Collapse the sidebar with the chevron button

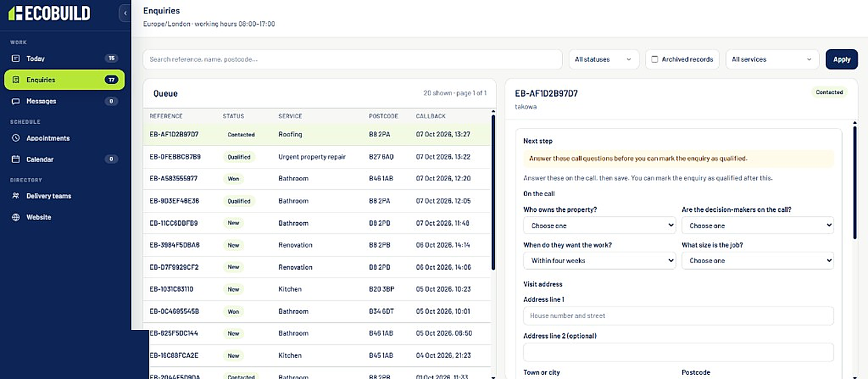(x=126, y=13)
